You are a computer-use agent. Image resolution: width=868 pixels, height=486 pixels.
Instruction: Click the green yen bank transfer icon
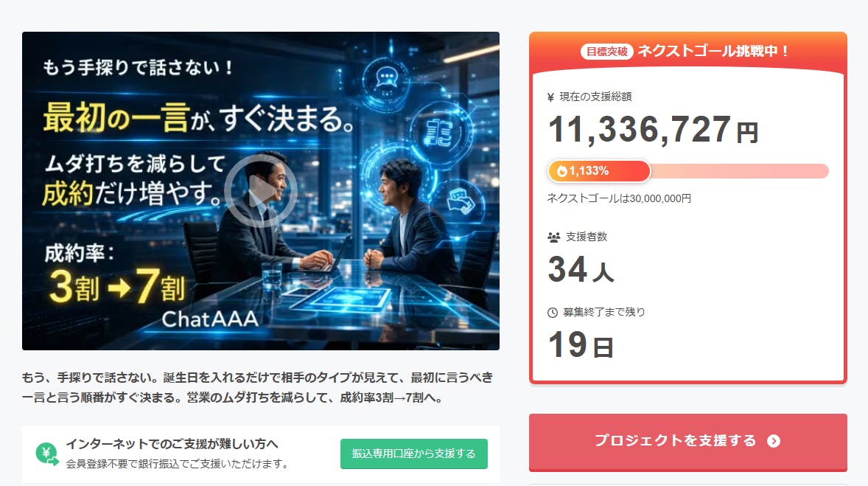click(48, 454)
